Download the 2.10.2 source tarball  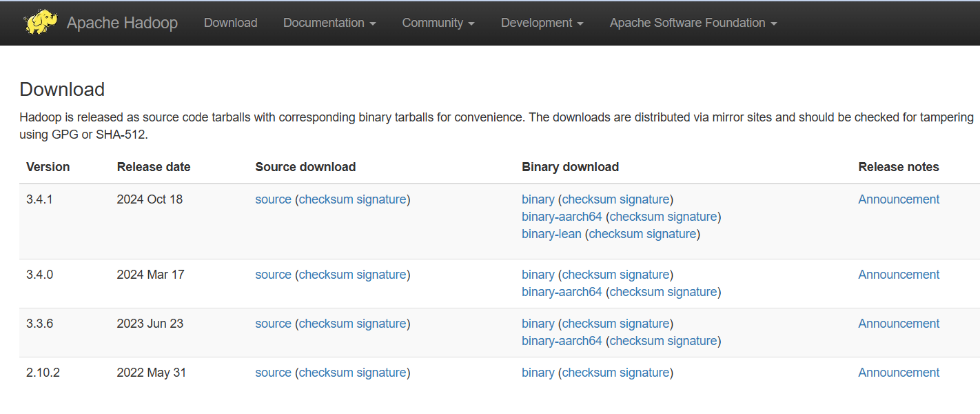pyautogui.click(x=273, y=373)
